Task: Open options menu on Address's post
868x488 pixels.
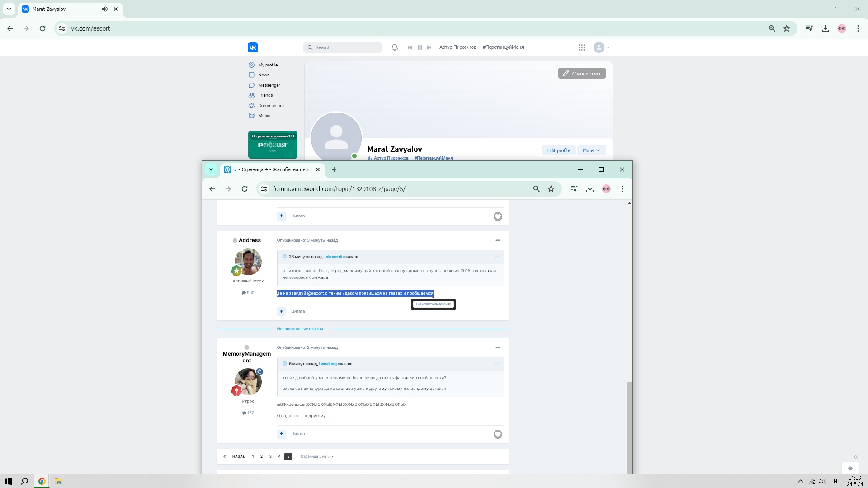Action: click(498, 240)
